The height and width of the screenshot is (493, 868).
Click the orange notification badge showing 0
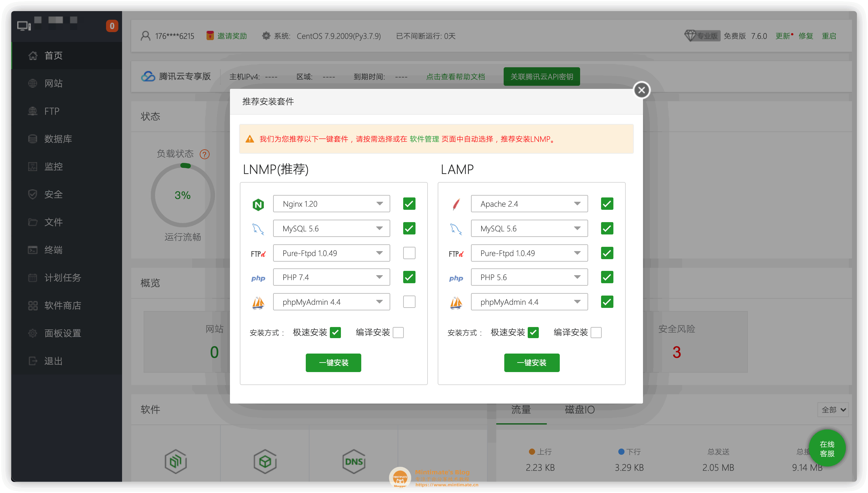click(x=112, y=26)
